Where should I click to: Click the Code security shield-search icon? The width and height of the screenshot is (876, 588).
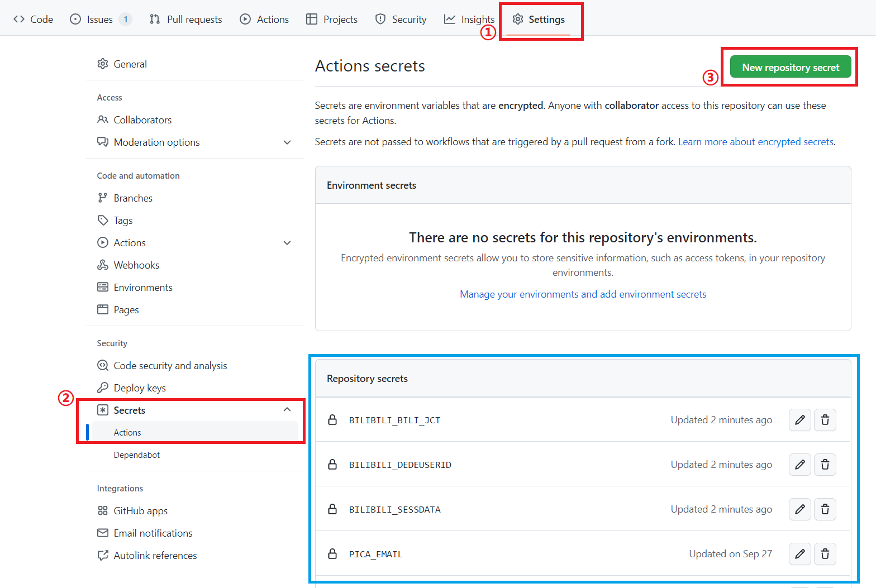point(103,365)
